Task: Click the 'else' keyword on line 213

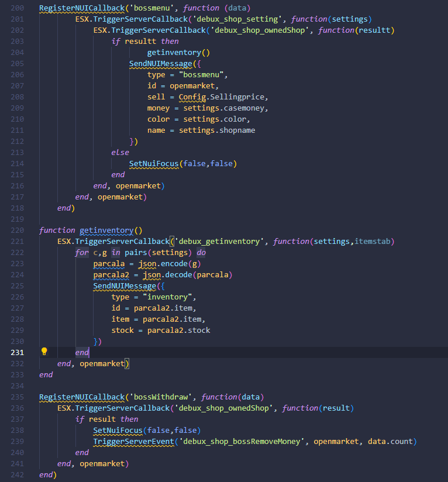Action: point(120,153)
